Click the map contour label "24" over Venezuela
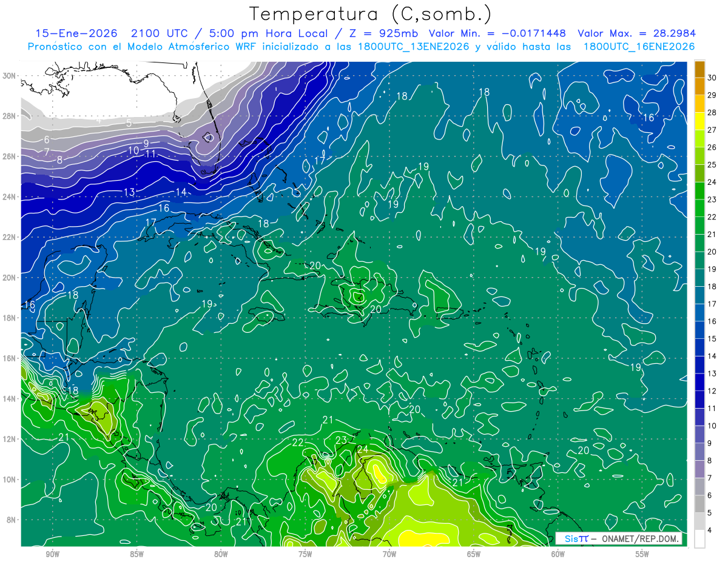Screen dimensions: 728x562 pos(363,449)
